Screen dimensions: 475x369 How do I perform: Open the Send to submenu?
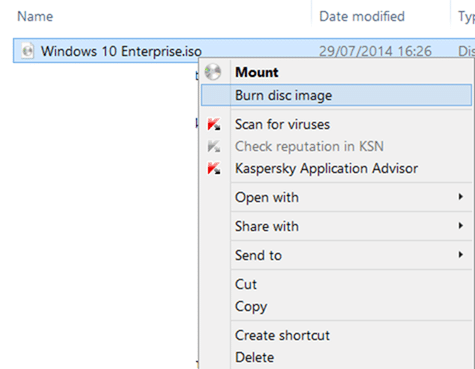pyautogui.click(x=336, y=255)
